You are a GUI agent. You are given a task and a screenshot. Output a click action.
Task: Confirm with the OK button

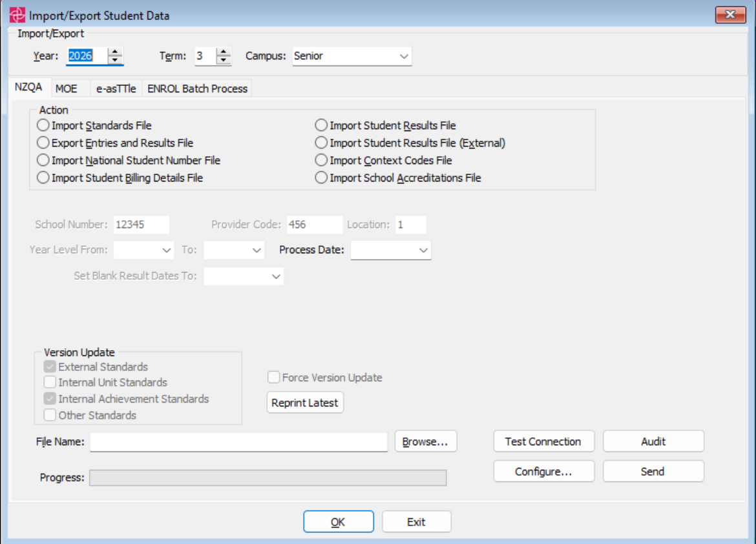point(339,522)
